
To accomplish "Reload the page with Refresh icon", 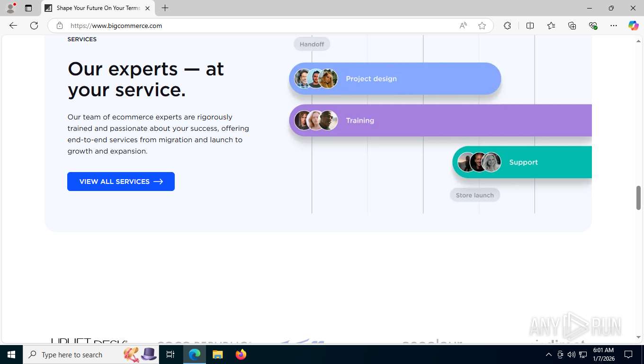I will pos(34,26).
